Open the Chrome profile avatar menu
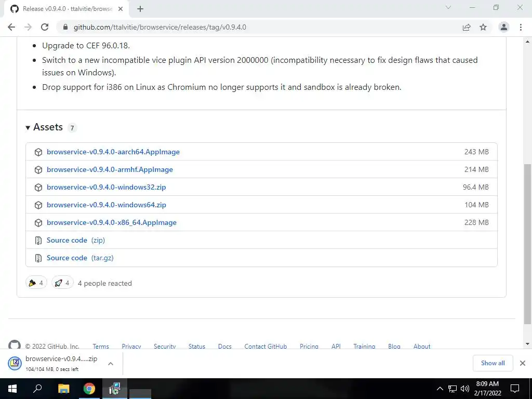532x399 pixels. pos(504,27)
